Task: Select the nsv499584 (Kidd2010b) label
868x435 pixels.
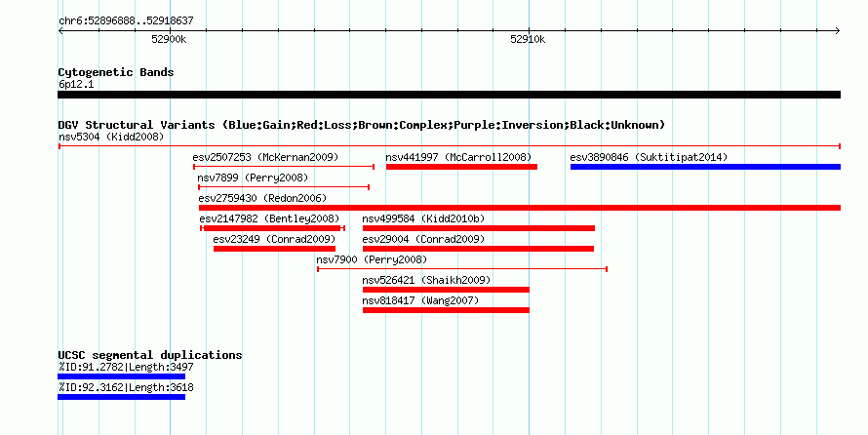Action: pos(423,218)
